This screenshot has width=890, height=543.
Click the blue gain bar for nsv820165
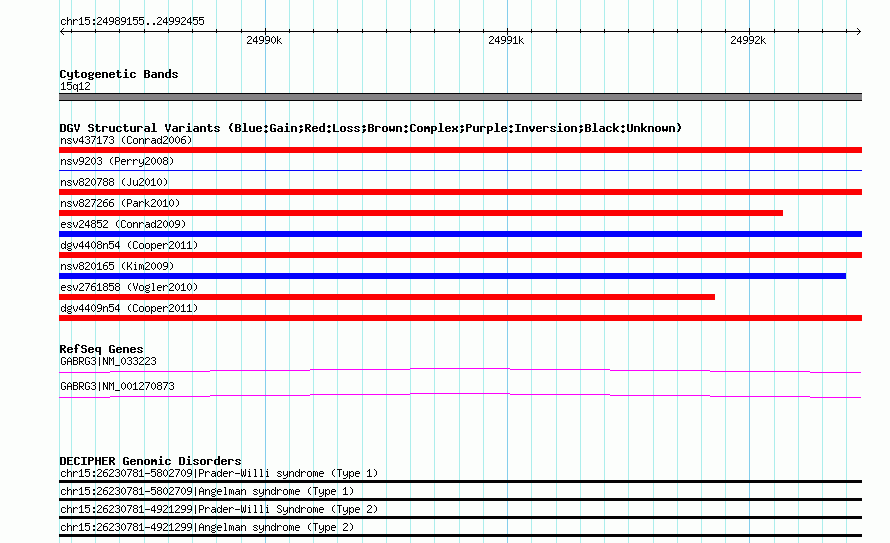click(x=452, y=276)
